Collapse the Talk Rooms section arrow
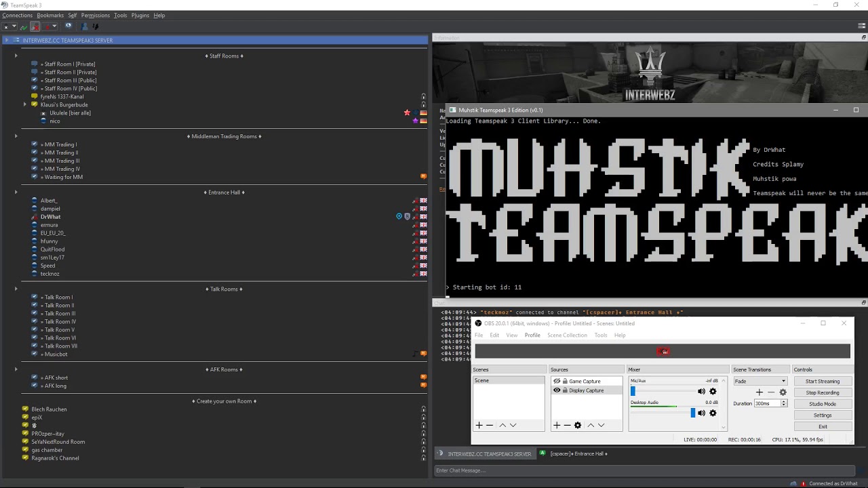 (16, 289)
